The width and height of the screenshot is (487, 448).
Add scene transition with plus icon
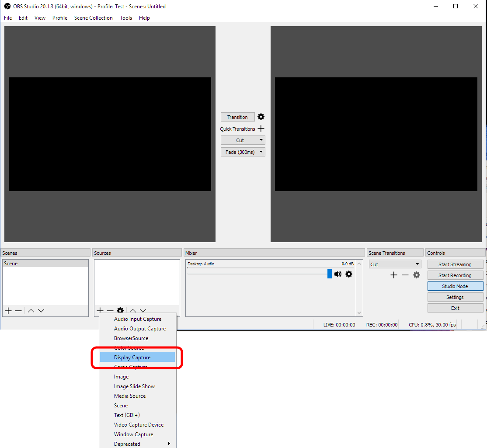(394, 275)
